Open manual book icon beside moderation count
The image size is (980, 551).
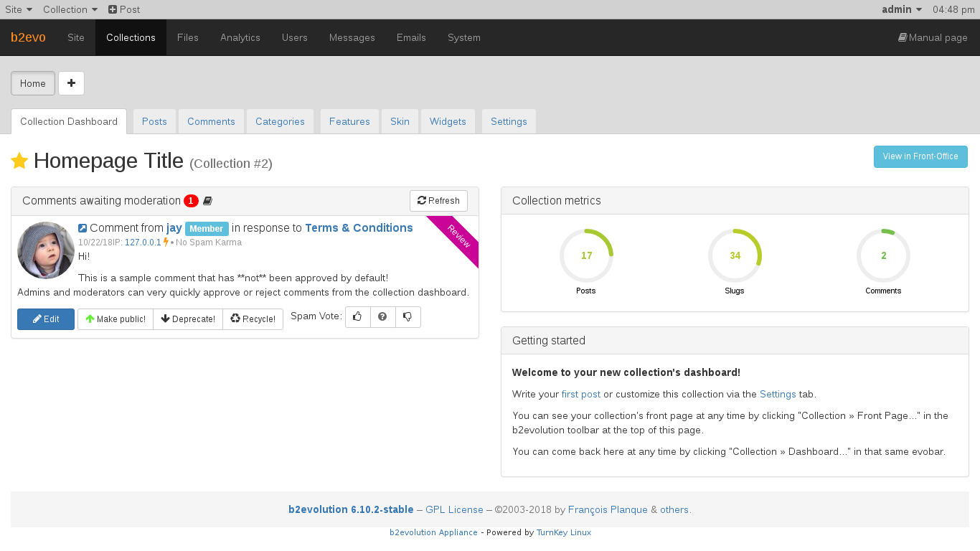click(x=207, y=201)
